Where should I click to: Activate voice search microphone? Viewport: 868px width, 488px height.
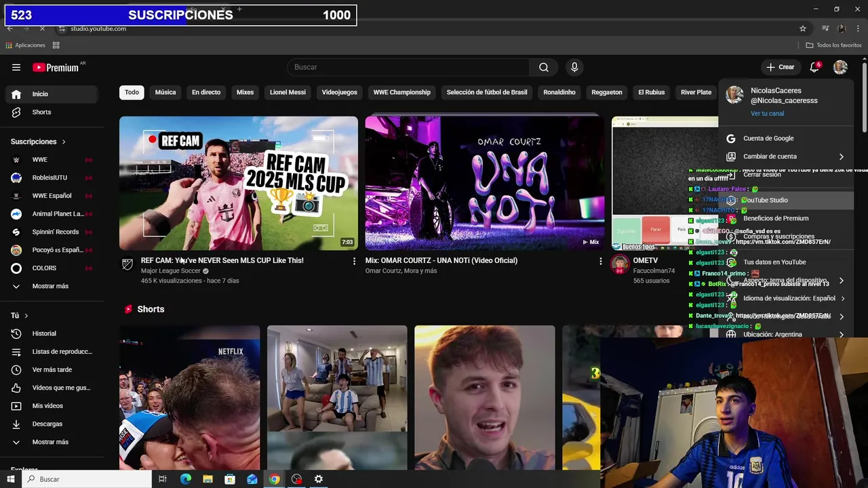(574, 67)
